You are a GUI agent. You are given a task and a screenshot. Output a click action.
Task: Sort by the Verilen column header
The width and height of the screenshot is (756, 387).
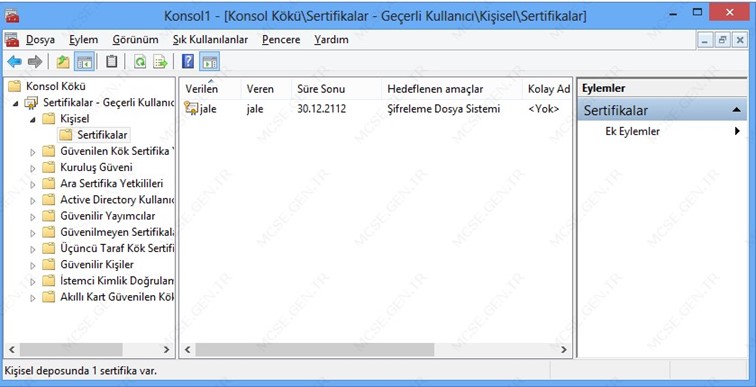(211, 89)
